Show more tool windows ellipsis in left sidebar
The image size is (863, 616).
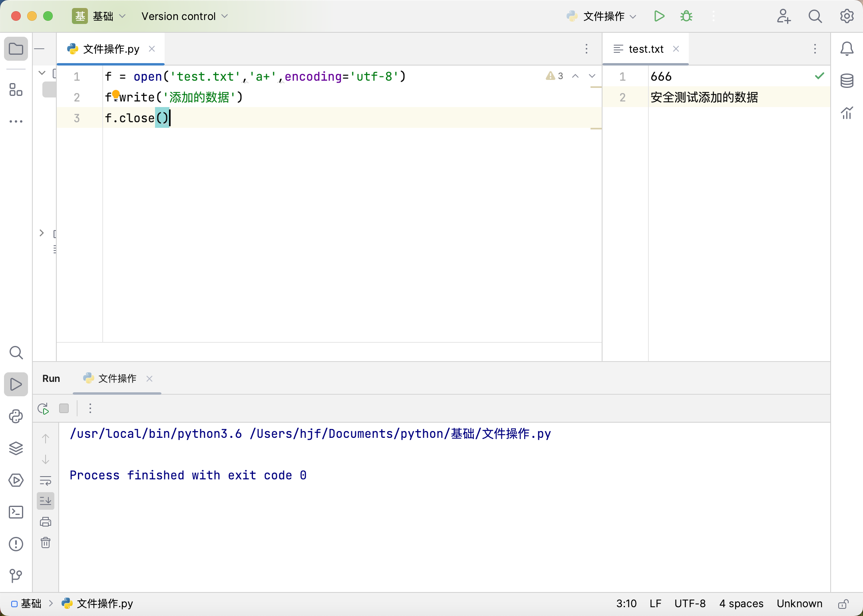[16, 121]
